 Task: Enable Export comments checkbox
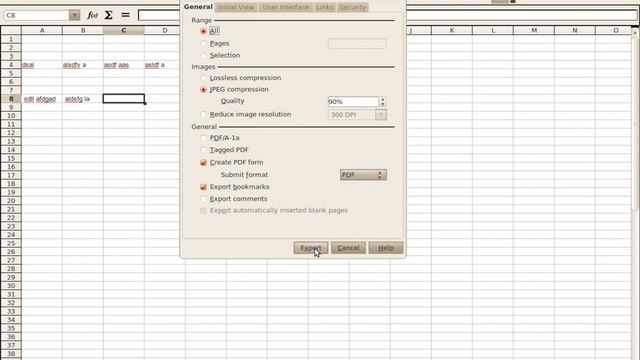[x=203, y=199]
